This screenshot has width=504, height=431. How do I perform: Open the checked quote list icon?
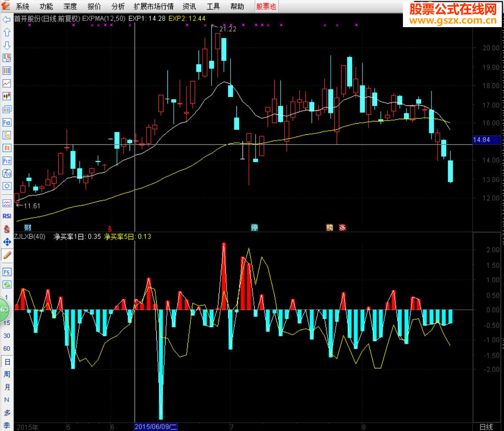click(7, 58)
